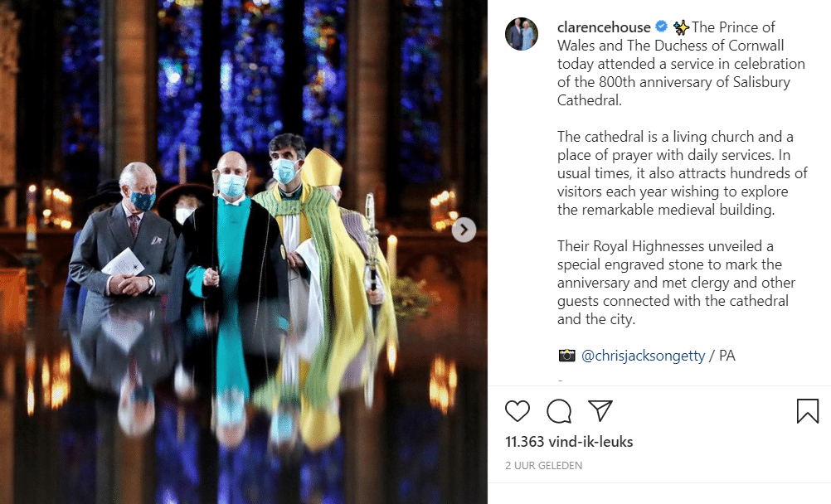View the 11.363 vind-ik-leuks list

point(569,442)
